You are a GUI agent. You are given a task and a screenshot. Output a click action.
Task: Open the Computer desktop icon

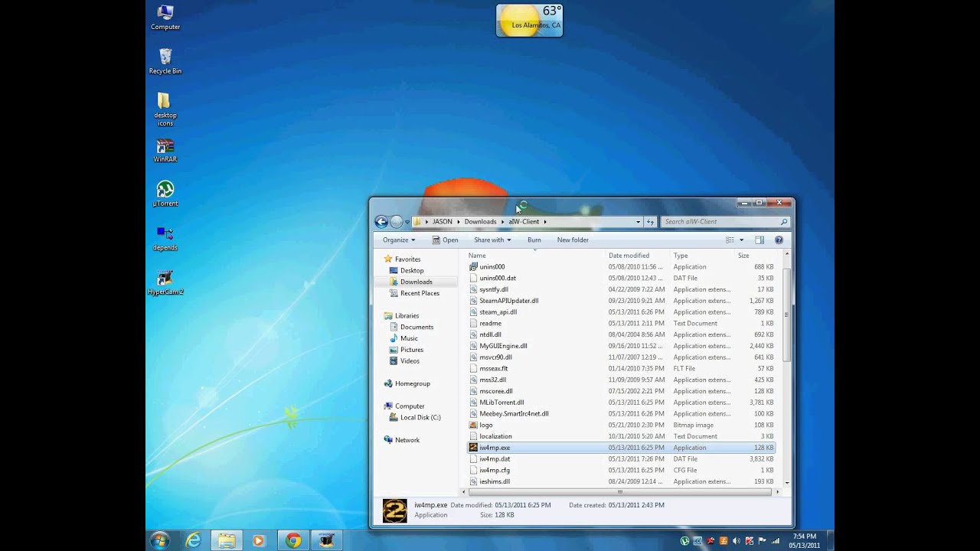[165, 18]
